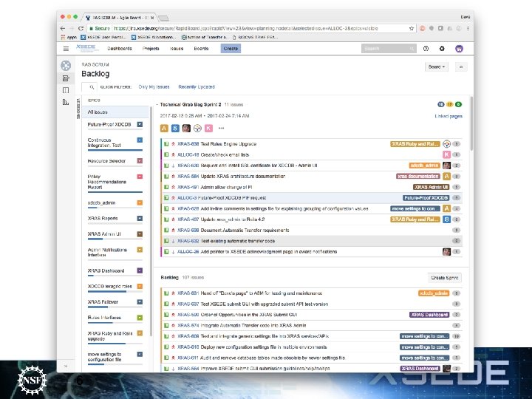
Task: Filter by the orange A assignee avatar
Action: (164, 129)
